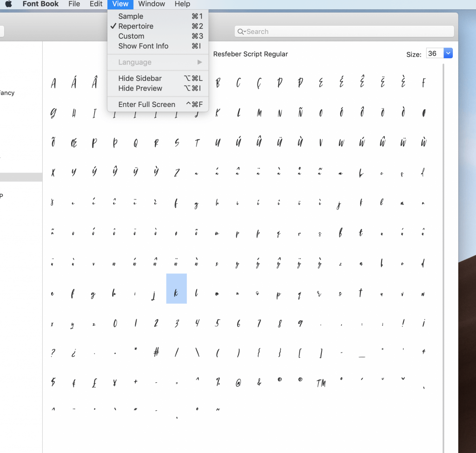Viewport: 476px width, 453px height.
Task: Close the open View menu
Action: click(120, 4)
